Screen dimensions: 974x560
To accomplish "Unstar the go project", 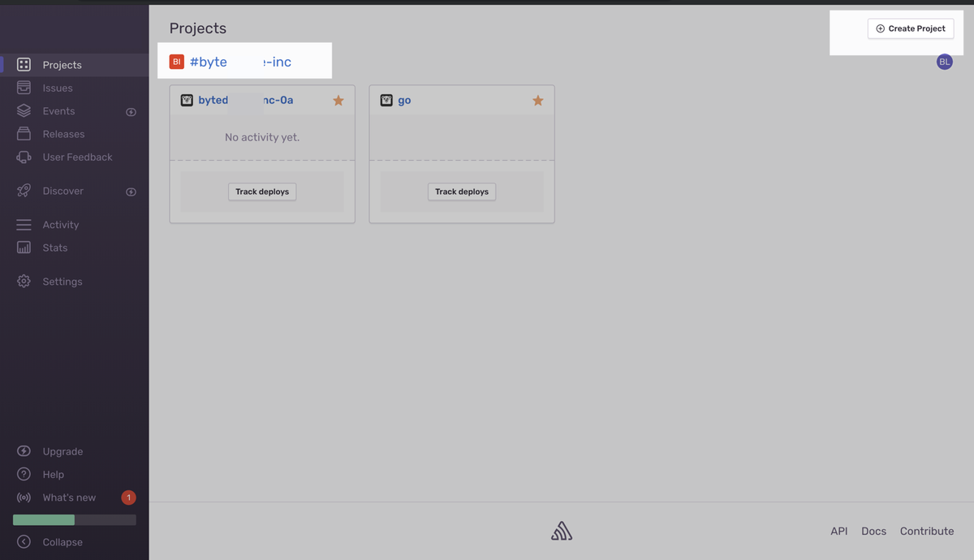I will (x=537, y=101).
